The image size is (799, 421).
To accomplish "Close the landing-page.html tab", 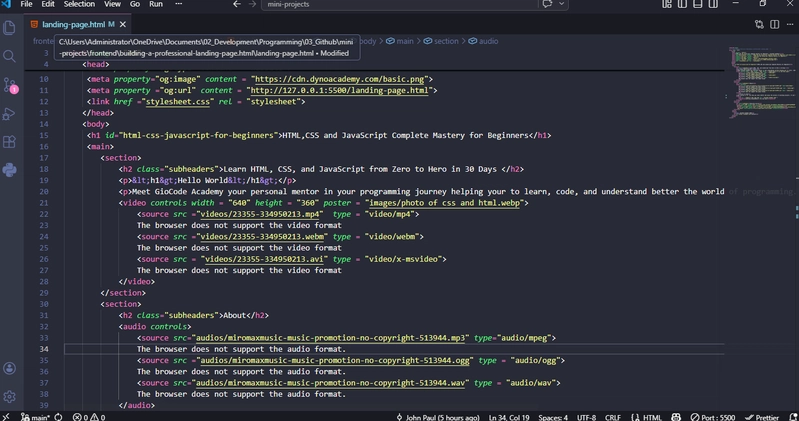I will click(123, 24).
